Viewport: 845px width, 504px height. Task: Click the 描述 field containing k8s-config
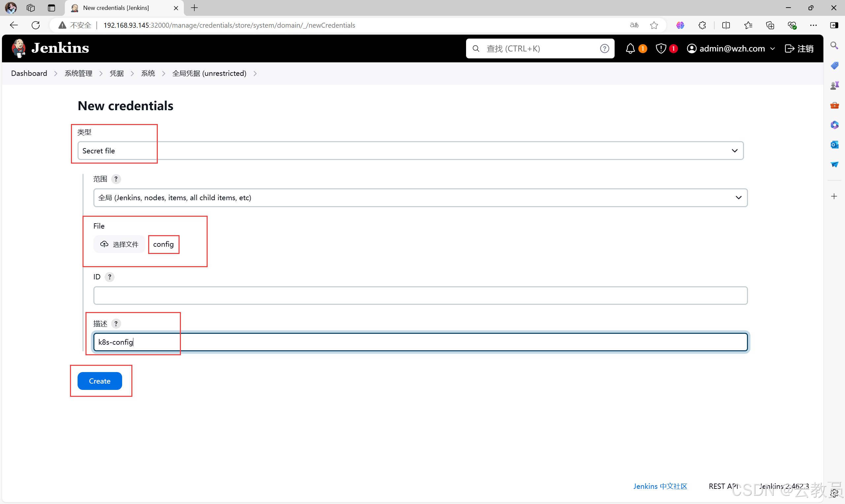point(420,342)
